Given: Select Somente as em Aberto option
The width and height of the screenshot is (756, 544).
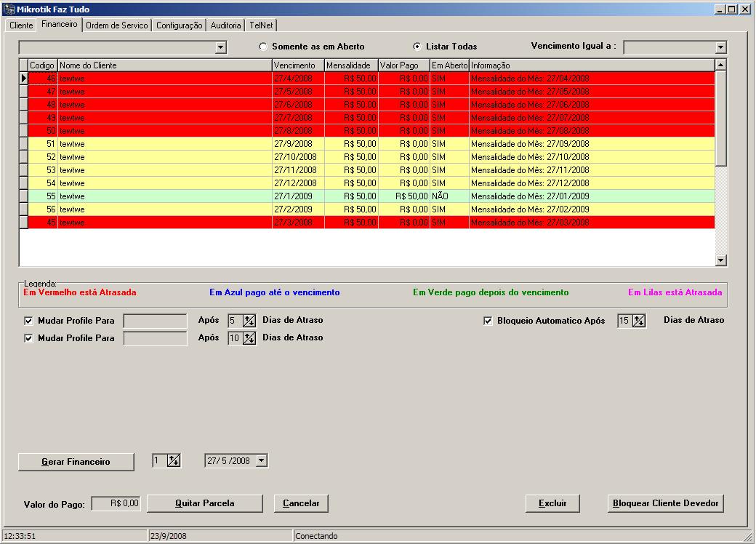Looking at the screenshot, I should [263, 47].
